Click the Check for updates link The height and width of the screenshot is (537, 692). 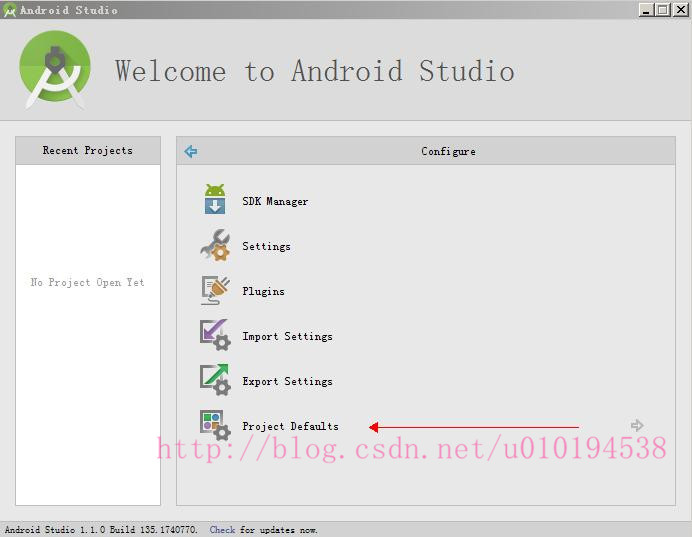pyautogui.click(x=222, y=529)
